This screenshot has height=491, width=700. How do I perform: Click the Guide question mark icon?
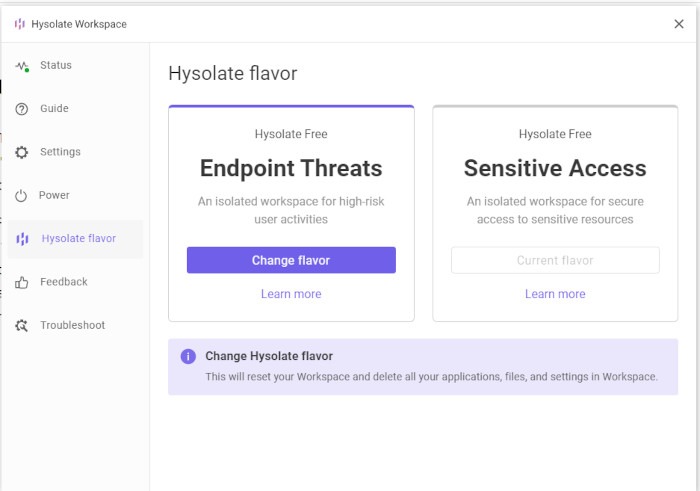(x=22, y=109)
